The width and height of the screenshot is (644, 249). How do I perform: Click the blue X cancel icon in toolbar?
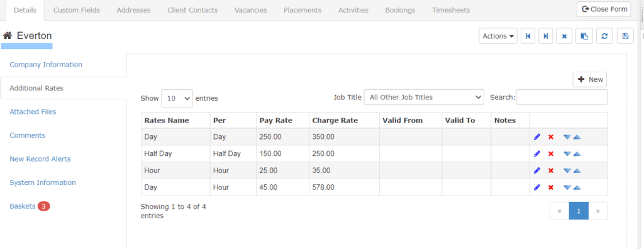coord(564,36)
